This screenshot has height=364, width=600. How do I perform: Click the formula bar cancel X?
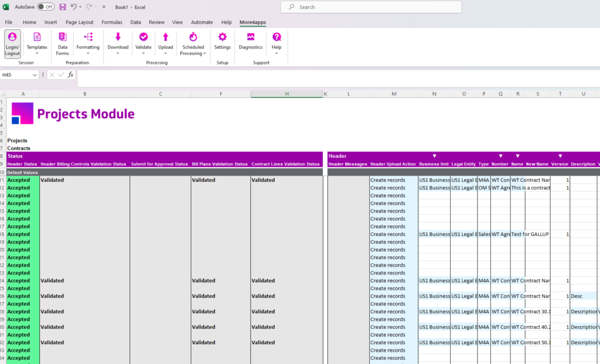(52, 75)
